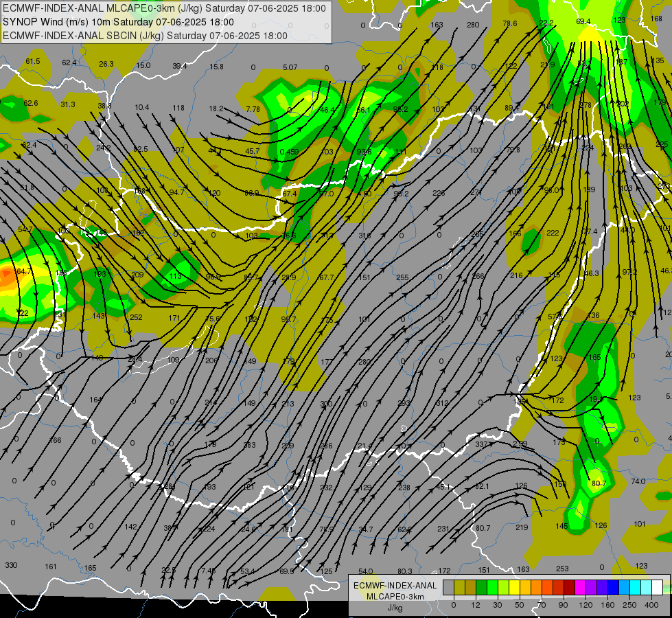
Task: Click the legend scale value 120
Action: pos(586,605)
